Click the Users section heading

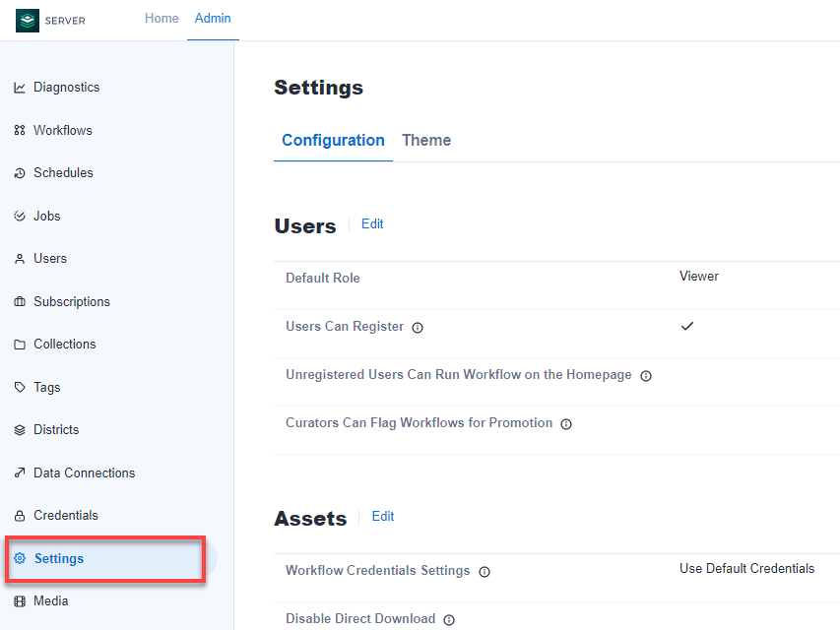[305, 226]
